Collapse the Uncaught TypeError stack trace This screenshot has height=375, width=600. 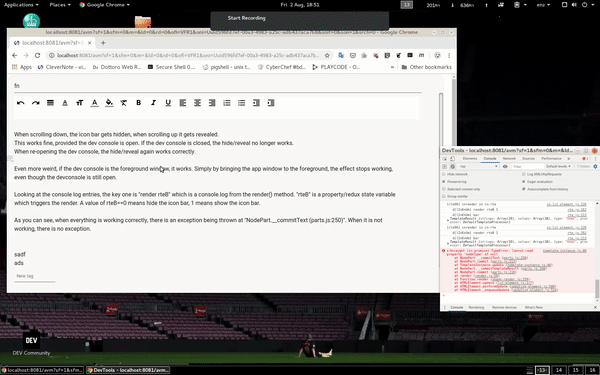point(448,251)
